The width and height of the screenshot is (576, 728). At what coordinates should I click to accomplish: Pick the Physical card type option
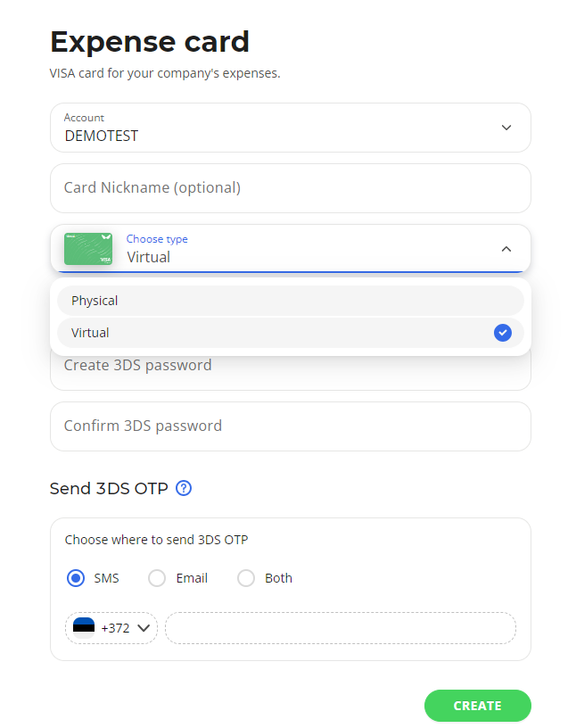[x=290, y=301]
